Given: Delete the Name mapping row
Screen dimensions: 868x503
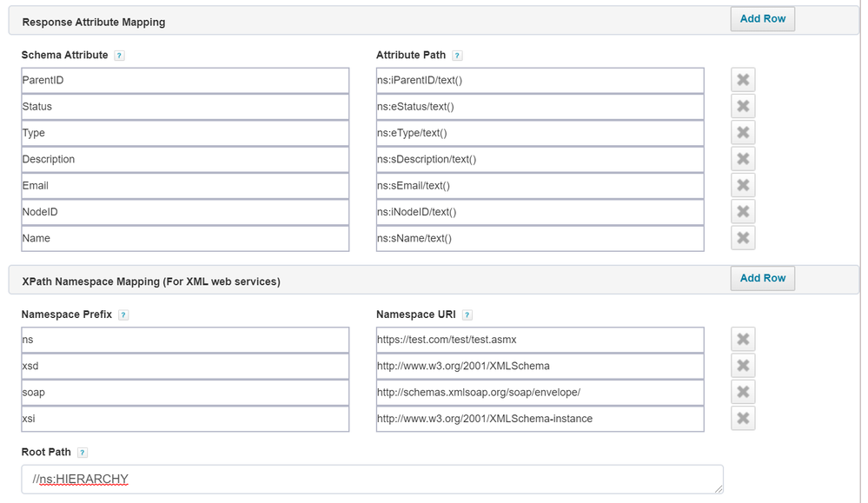Looking at the screenshot, I should 742,238.
